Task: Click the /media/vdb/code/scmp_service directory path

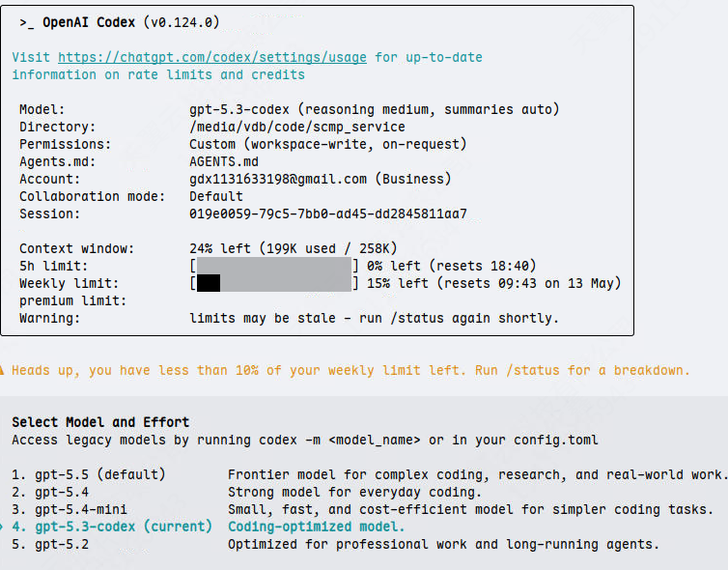Action: pyautogui.click(x=297, y=127)
